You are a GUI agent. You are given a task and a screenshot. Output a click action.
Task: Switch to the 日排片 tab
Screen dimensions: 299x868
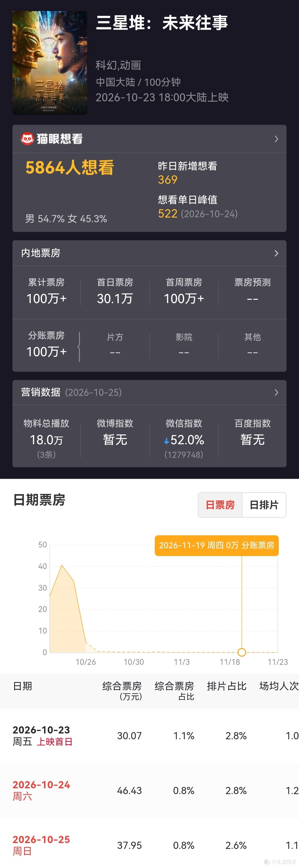pos(264,505)
